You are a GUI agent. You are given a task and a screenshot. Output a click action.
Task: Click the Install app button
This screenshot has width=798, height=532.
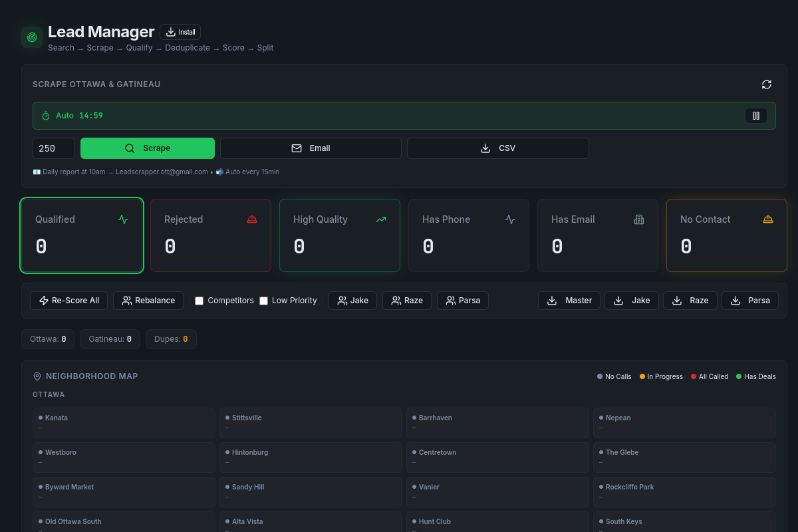coord(180,32)
